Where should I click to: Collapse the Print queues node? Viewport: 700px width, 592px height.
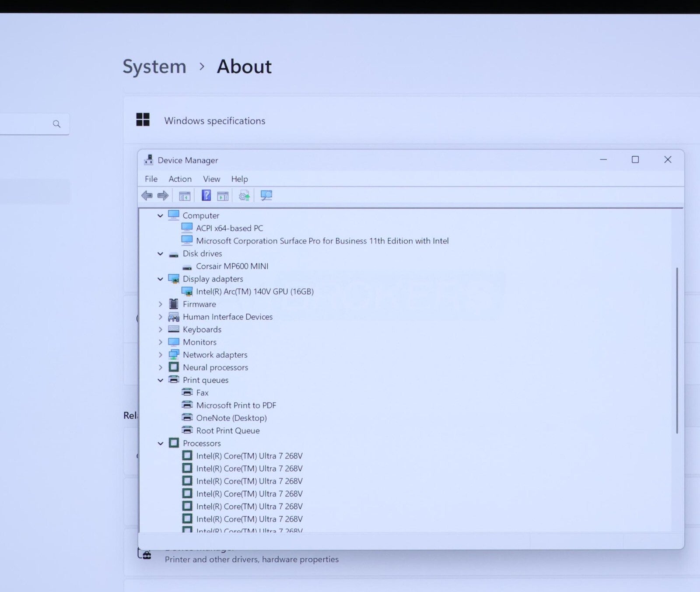160,380
